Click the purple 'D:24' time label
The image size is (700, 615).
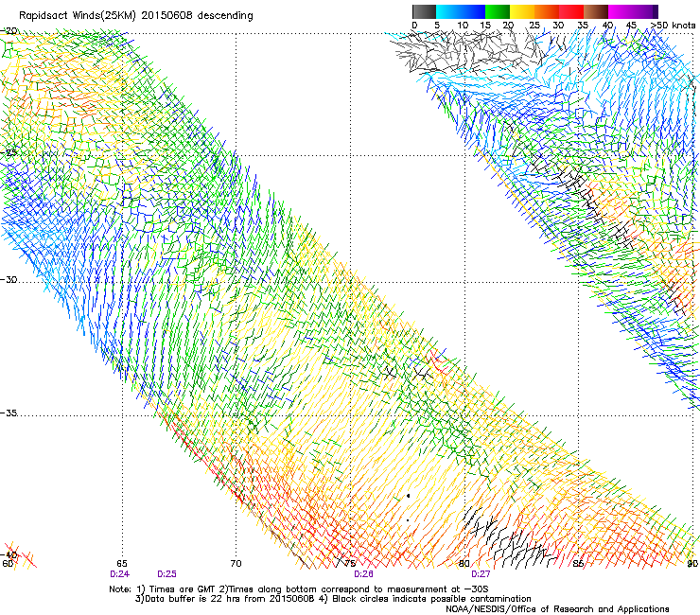[x=119, y=574]
